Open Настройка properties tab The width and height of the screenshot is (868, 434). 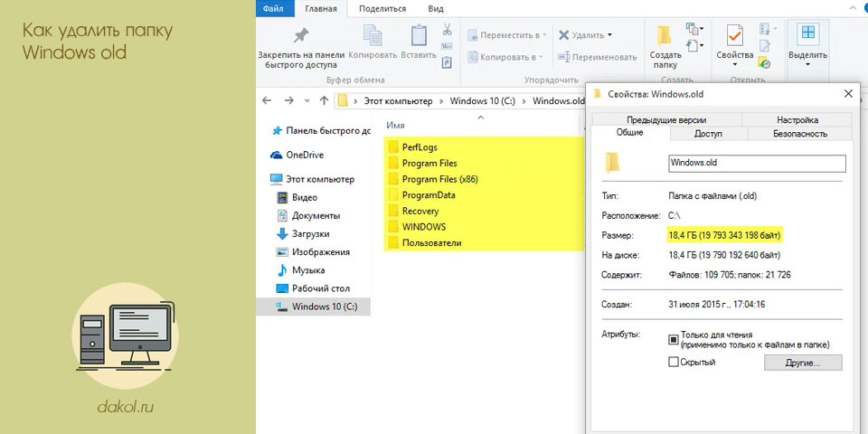797,119
